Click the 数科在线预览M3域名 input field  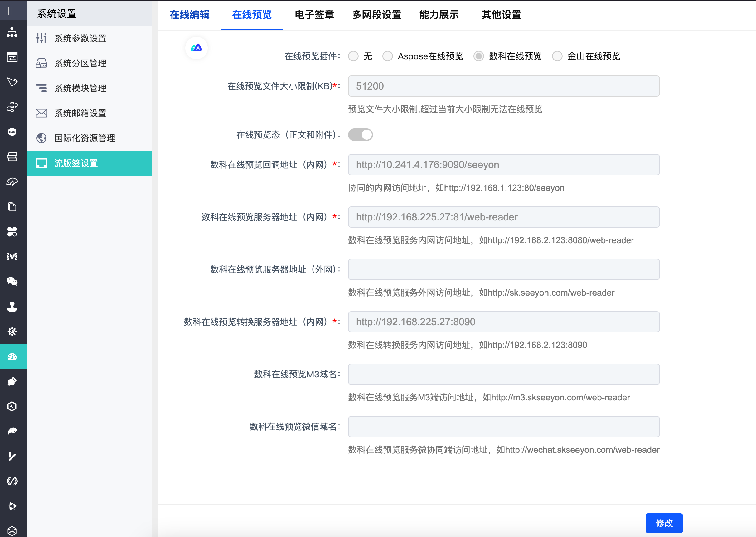[x=503, y=374]
